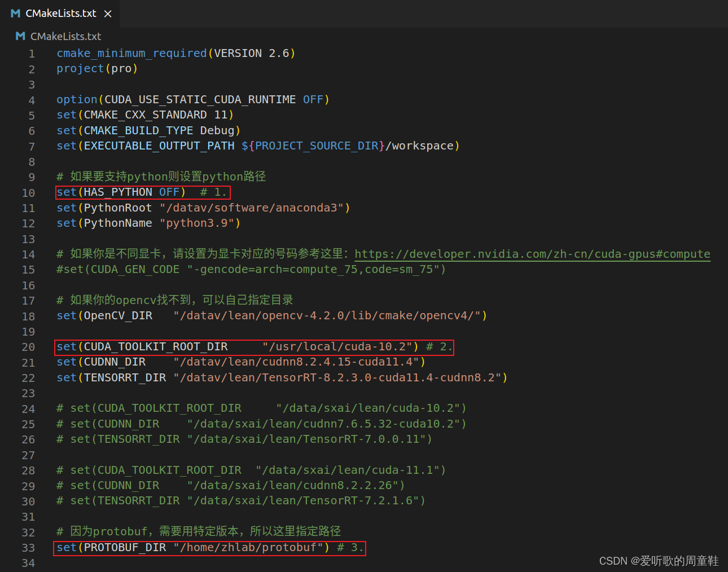Click the CMake file icon in tab
This screenshot has height=572, width=728.
[x=16, y=14]
